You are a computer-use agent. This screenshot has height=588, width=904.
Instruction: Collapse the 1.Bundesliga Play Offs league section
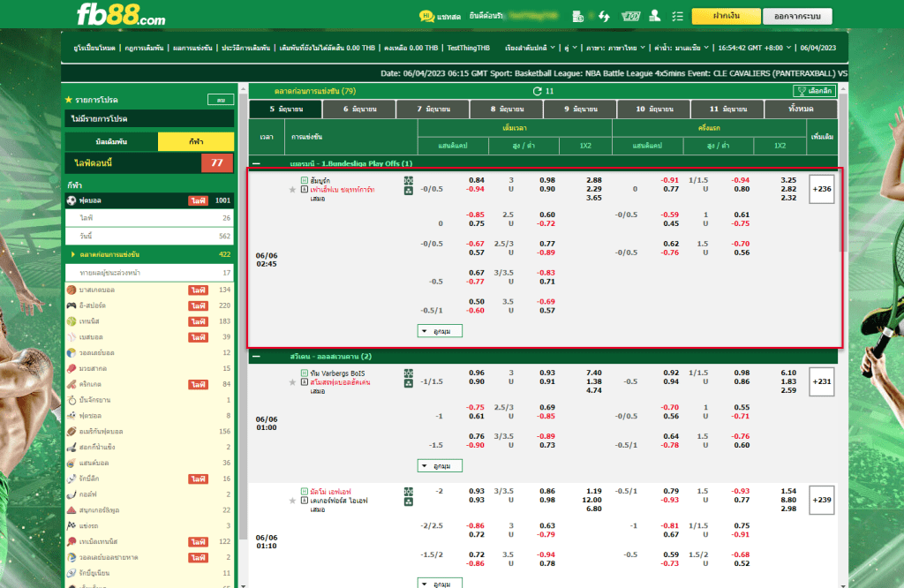click(256, 163)
